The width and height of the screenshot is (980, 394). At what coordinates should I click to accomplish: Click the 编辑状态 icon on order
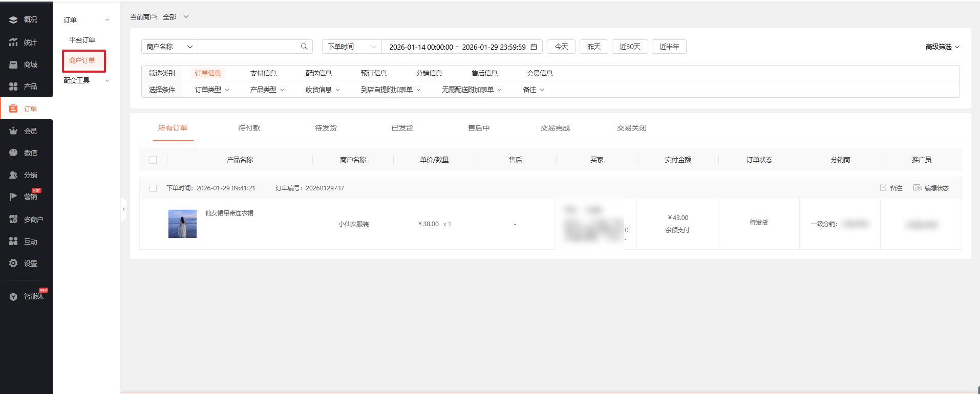(917, 188)
